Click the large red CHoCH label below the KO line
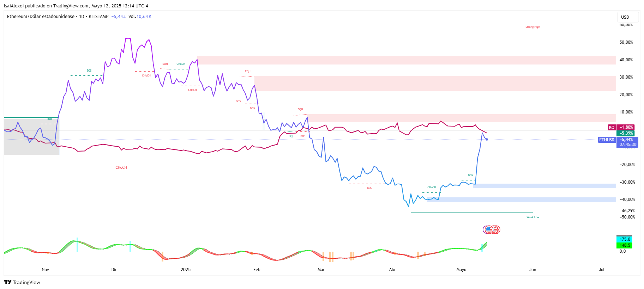 click(x=121, y=167)
